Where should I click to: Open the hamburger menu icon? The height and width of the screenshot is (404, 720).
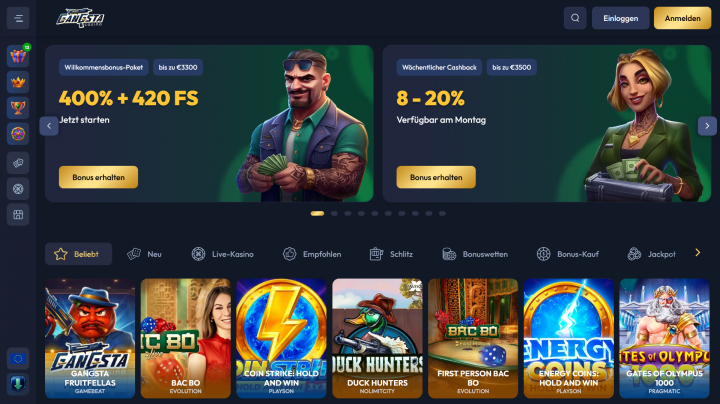[18, 18]
